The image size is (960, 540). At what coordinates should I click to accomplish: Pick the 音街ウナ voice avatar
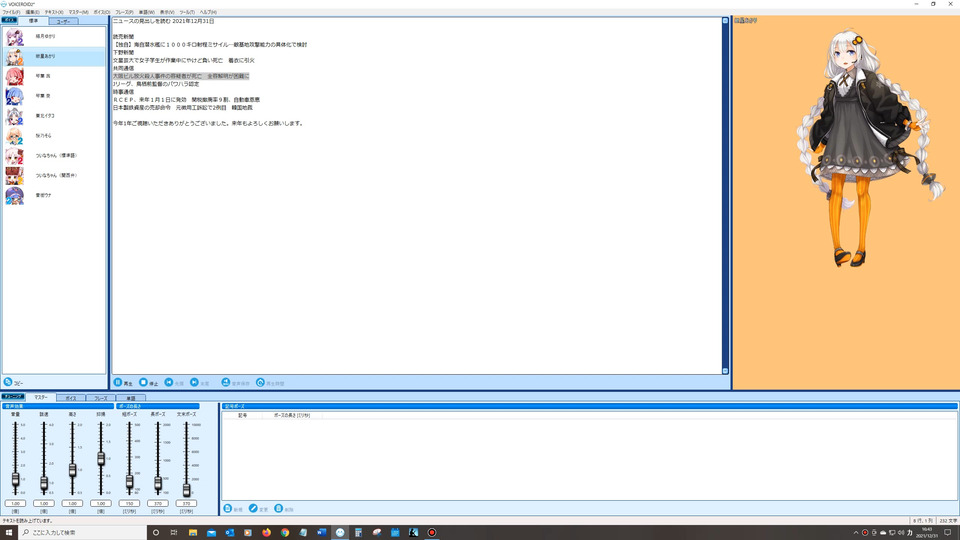(x=15, y=196)
